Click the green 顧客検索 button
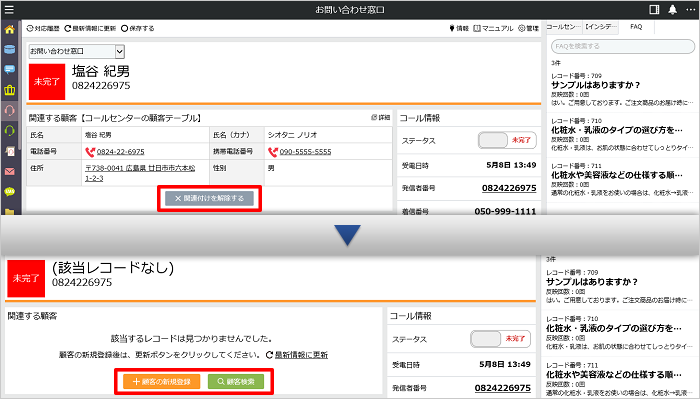The height and width of the screenshot is (399, 700). click(236, 382)
